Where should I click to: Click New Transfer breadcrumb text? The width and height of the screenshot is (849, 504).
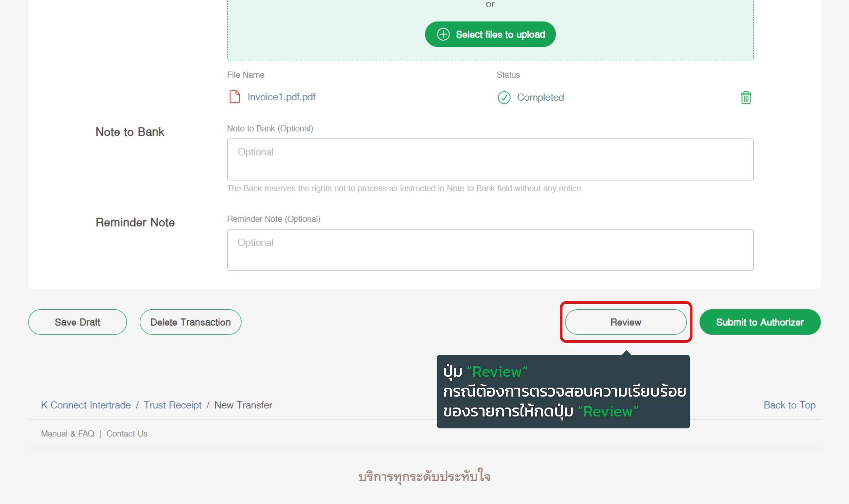243,405
